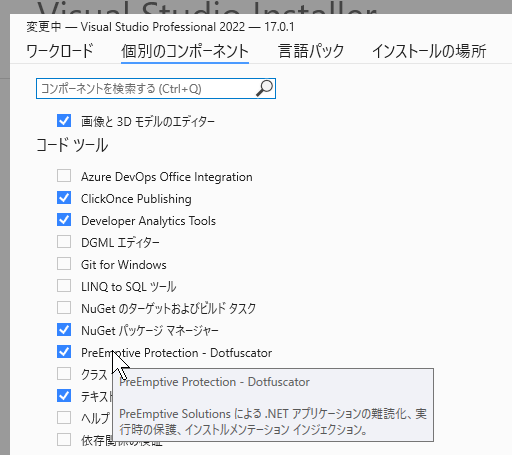Enable the ヘルプ item checkbox
The height and width of the screenshot is (455, 512).
point(64,418)
